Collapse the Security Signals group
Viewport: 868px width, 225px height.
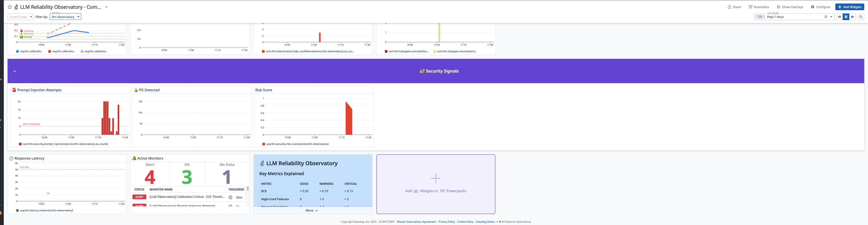(14, 71)
